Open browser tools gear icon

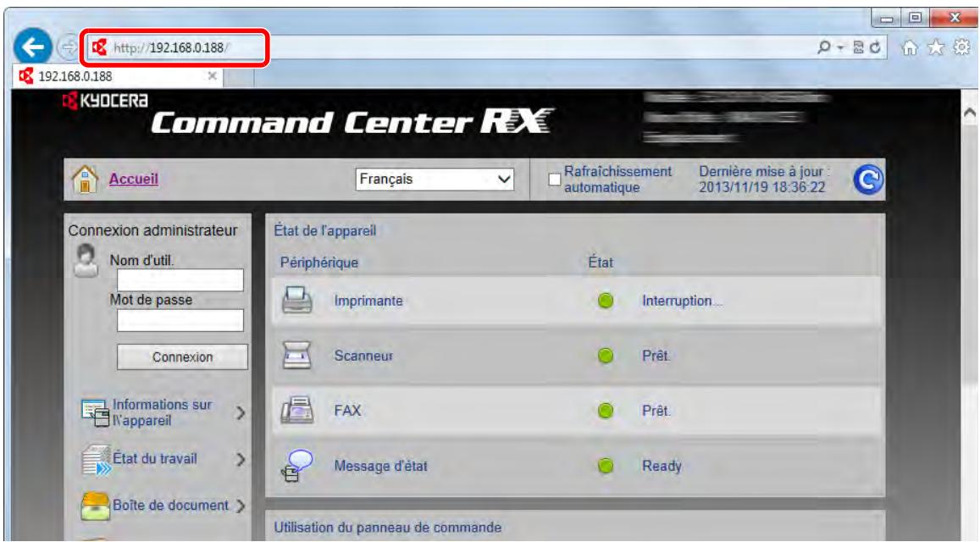tap(961, 47)
